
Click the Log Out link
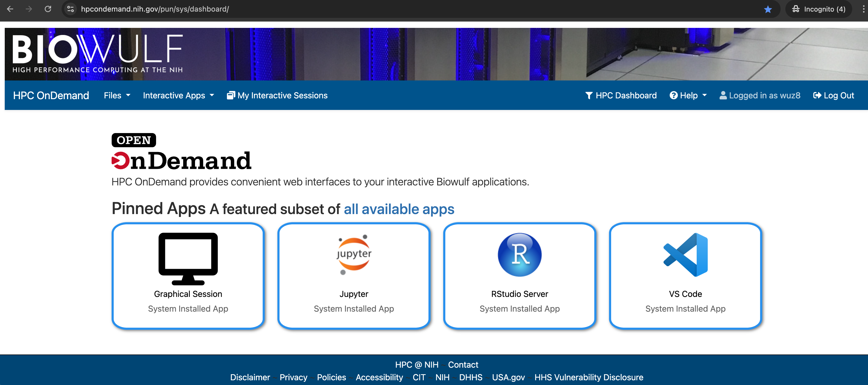tap(833, 95)
